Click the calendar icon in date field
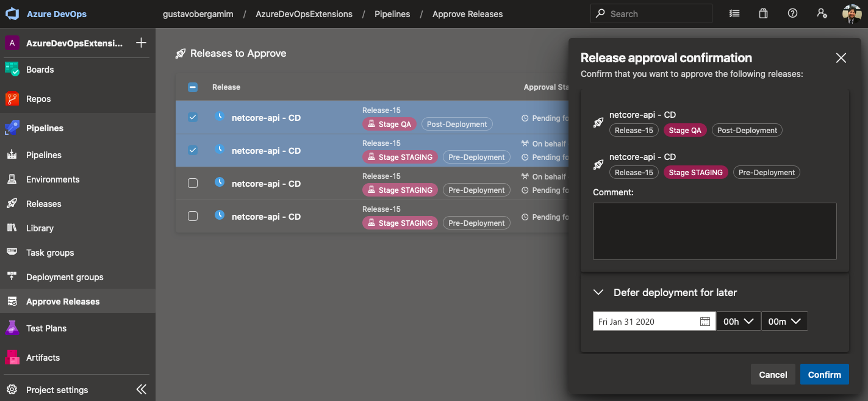868x401 pixels. click(x=705, y=322)
